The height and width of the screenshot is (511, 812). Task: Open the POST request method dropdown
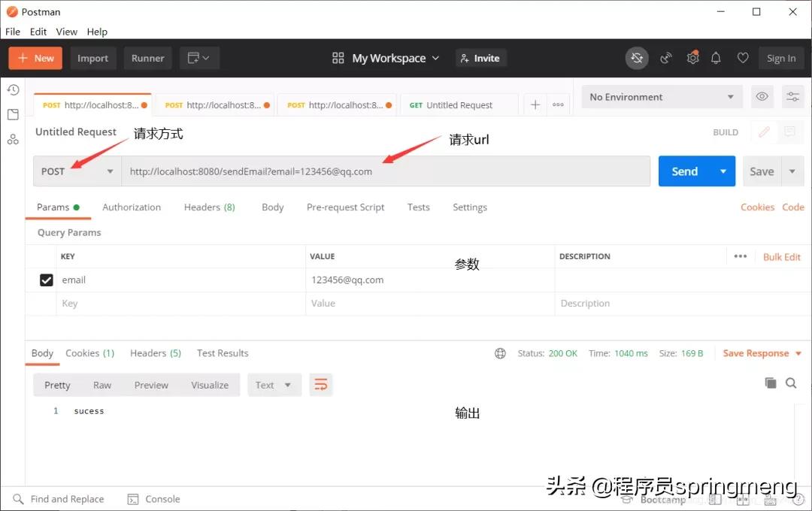[77, 171]
